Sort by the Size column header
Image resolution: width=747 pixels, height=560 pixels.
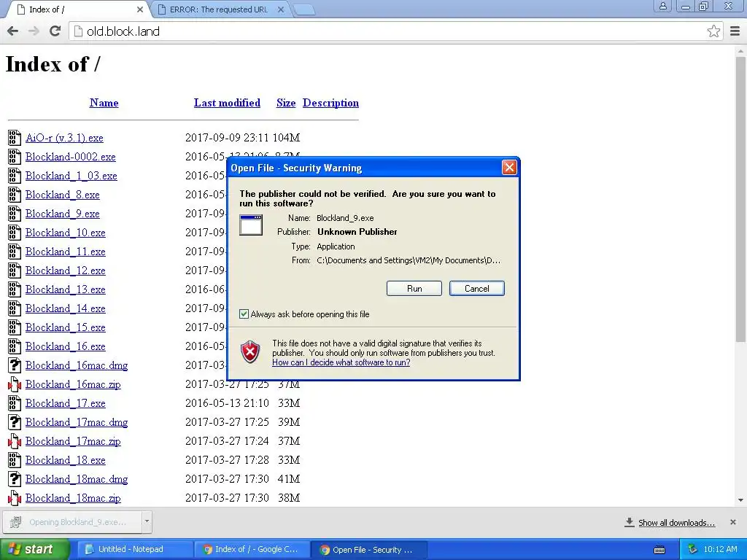tap(286, 103)
